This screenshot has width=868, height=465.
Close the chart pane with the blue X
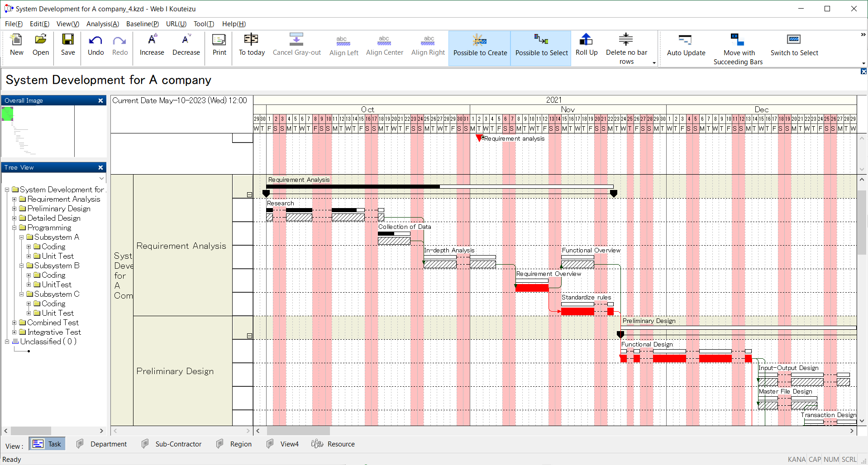click(x=863, y=71)
